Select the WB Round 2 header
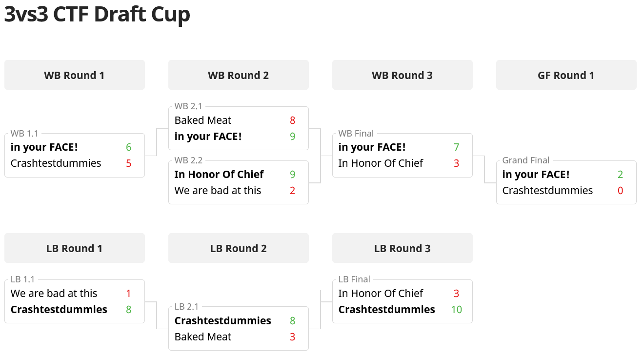 (x=239, y=75)
